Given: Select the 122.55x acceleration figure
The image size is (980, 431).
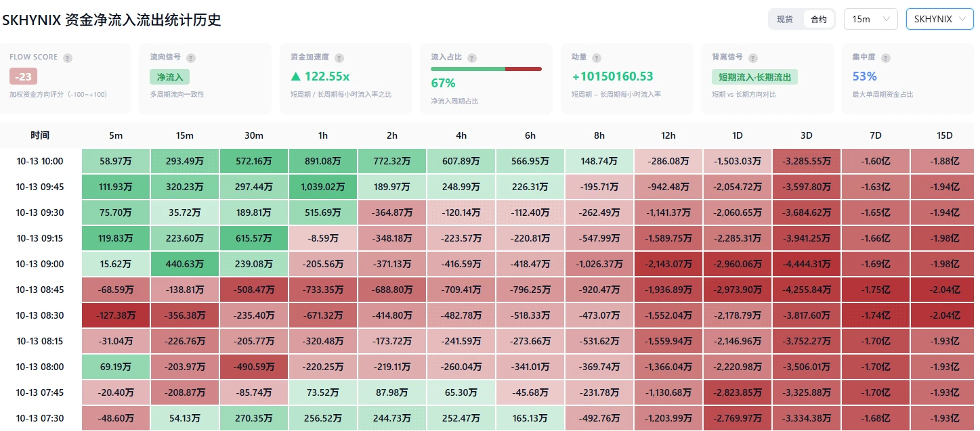Looking at the screenshot, I should [x=320, y=76].
